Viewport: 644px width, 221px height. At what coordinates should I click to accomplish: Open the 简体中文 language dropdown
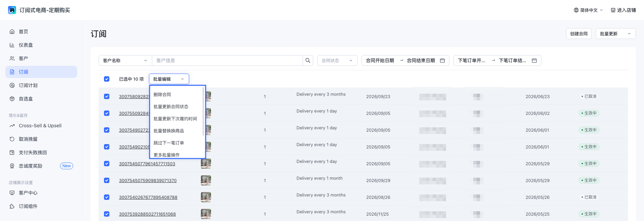click(x=589, y=10)
